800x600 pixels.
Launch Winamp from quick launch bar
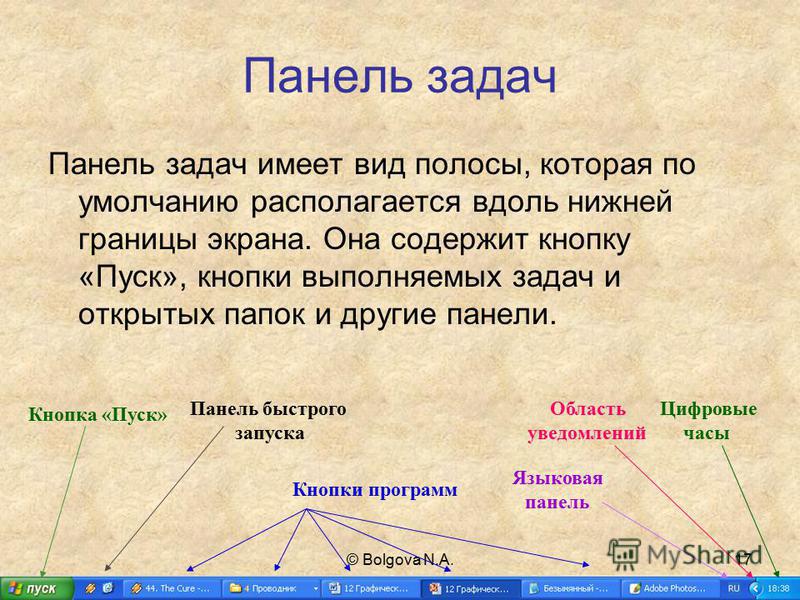point(91,588)
